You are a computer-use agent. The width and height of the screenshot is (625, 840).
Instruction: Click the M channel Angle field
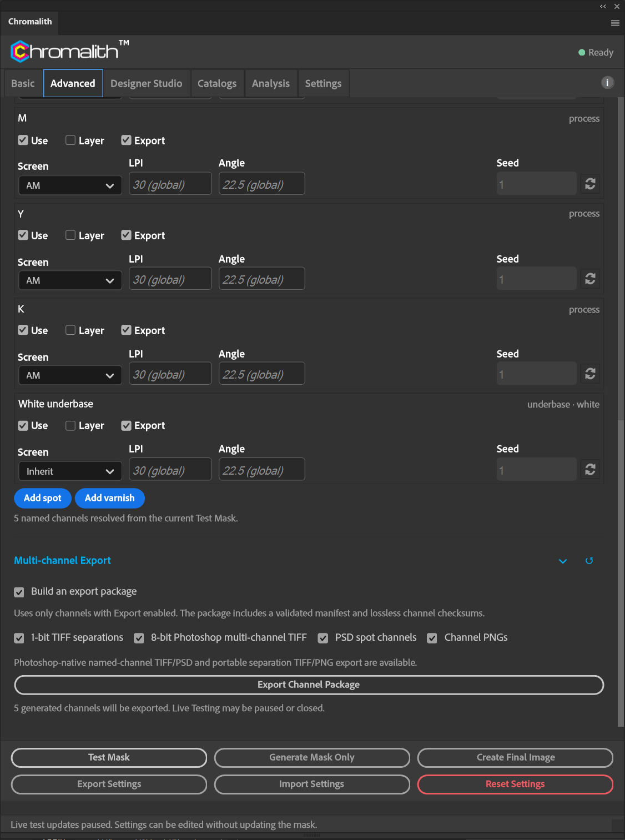tap(262, 184)
